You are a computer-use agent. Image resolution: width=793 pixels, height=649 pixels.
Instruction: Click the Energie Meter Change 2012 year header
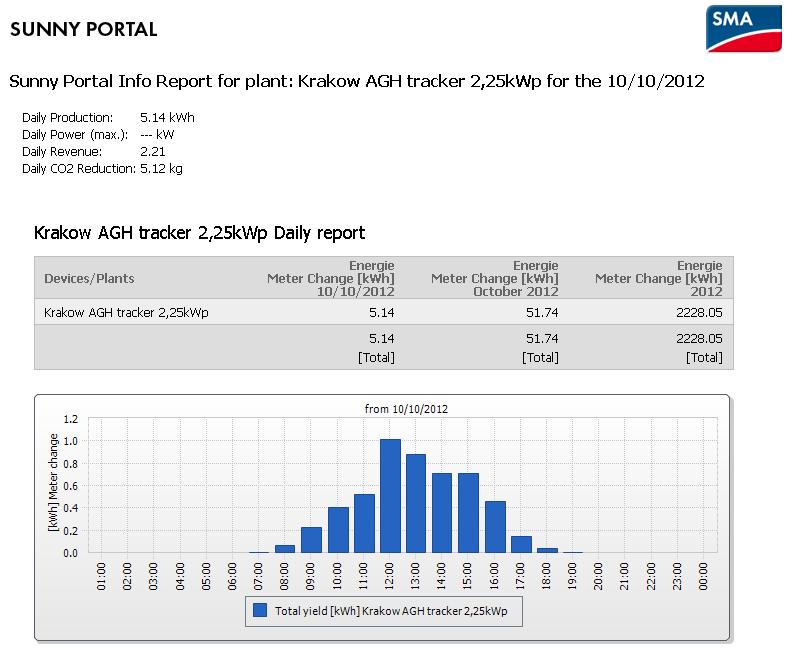tap(658, 278)
